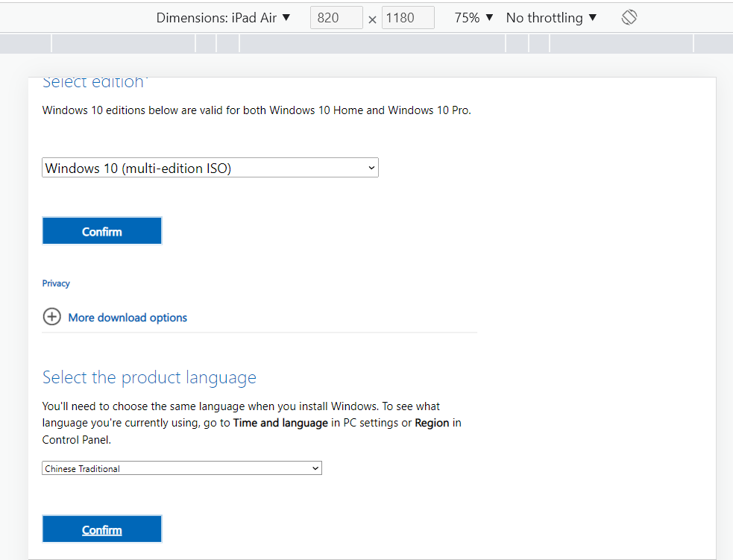Screen dimensions: 733x560
Task: Click the viewport width field showing 820
Action: coord(336,18)
